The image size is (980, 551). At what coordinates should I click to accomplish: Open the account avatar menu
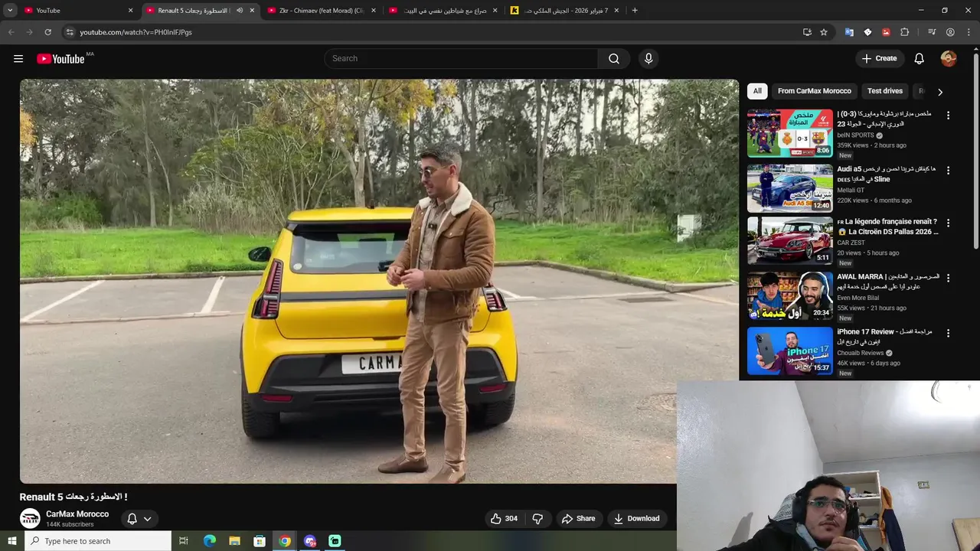point(949,59)
